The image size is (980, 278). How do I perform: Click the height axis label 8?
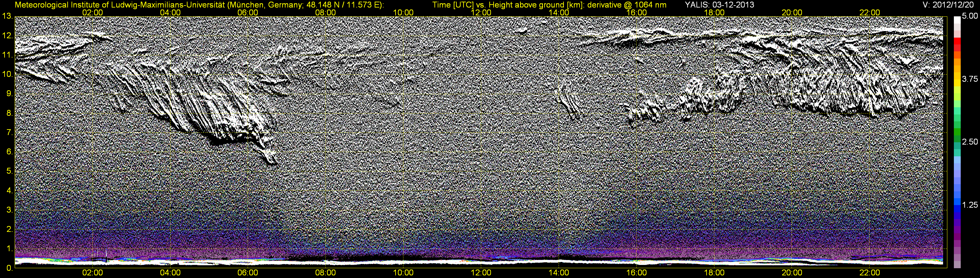coord(9,113)
